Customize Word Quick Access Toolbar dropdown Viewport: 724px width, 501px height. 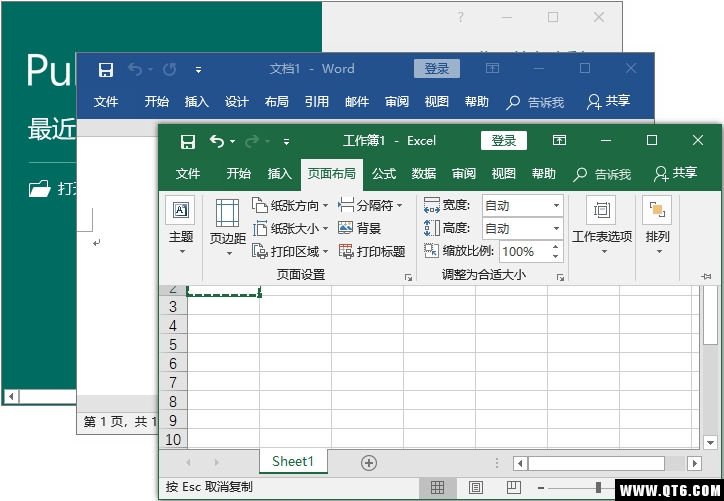pos(198,70)
